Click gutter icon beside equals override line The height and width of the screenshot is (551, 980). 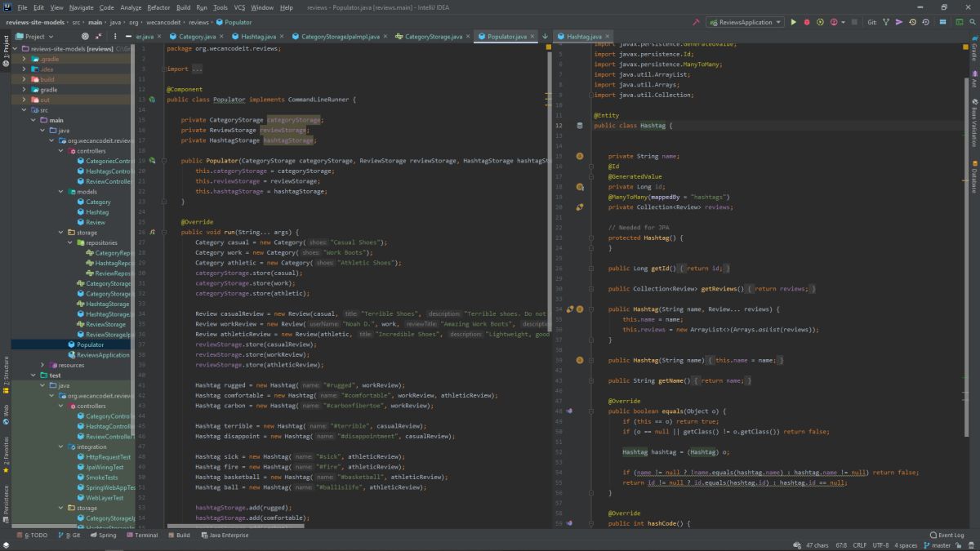pyautogui.click(x=569, y=411)
